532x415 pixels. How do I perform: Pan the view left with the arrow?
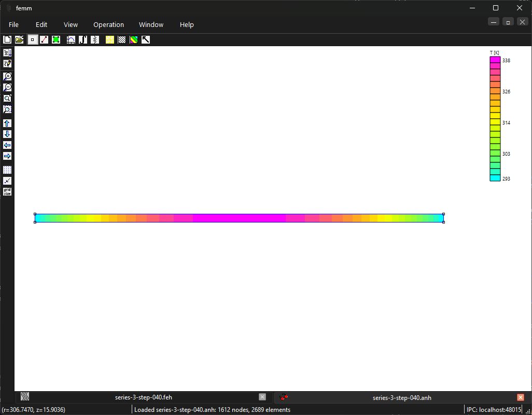click(7, 145)
